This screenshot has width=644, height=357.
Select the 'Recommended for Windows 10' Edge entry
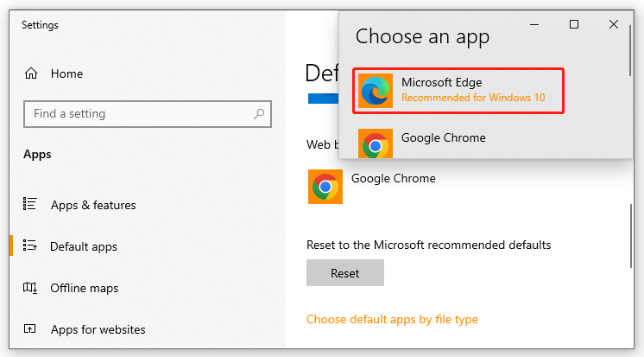[473, 98]
